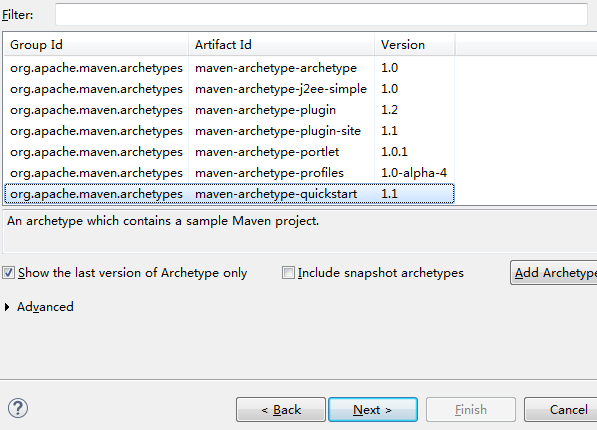Select maven-archetype-profiles row
The height and width of the screenshot is (430, 597).
pyautogui.click(x=229, y=173)
